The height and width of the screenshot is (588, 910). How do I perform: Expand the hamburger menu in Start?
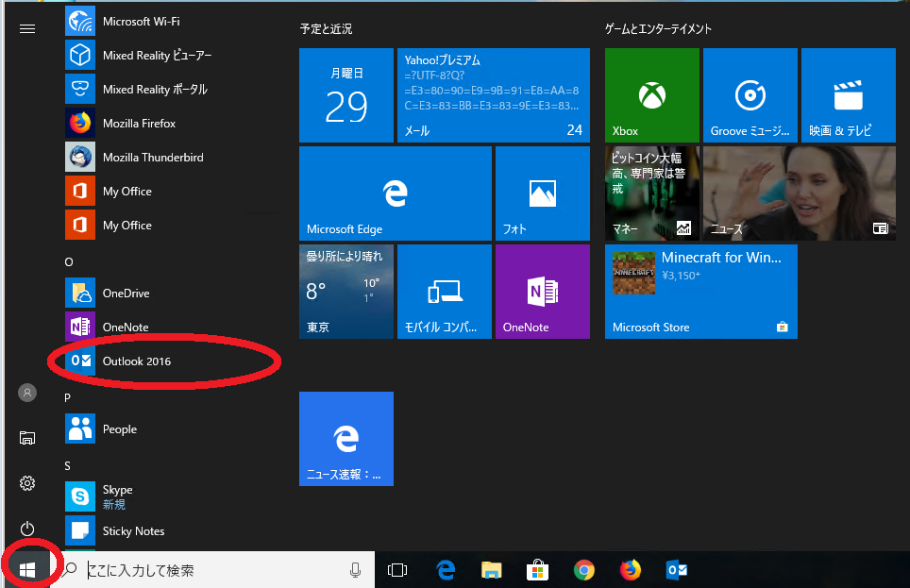(x=27, y=28)
